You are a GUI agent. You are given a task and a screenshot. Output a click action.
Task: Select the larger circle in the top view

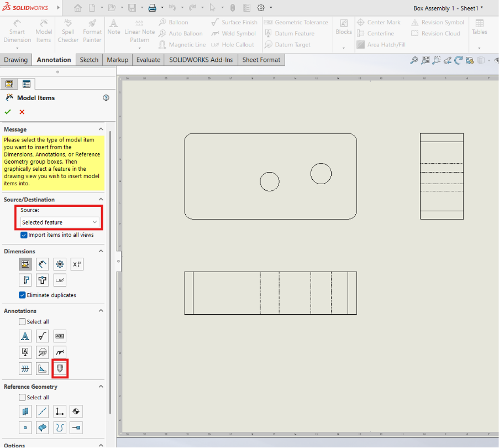point(321,174)
